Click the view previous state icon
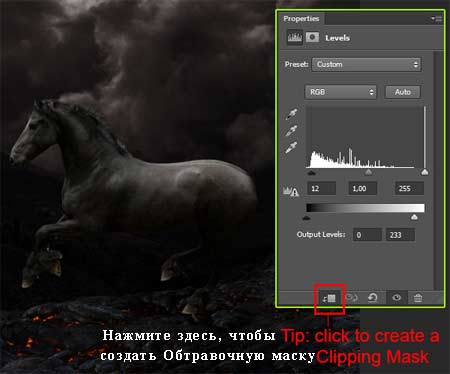Viewport: 450px width, 374px height. [351, 297]
